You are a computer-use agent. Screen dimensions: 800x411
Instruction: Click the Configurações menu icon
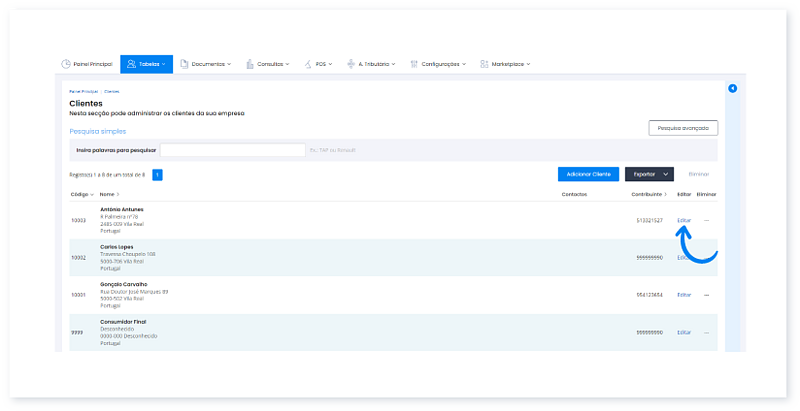(x=415, y=64)
